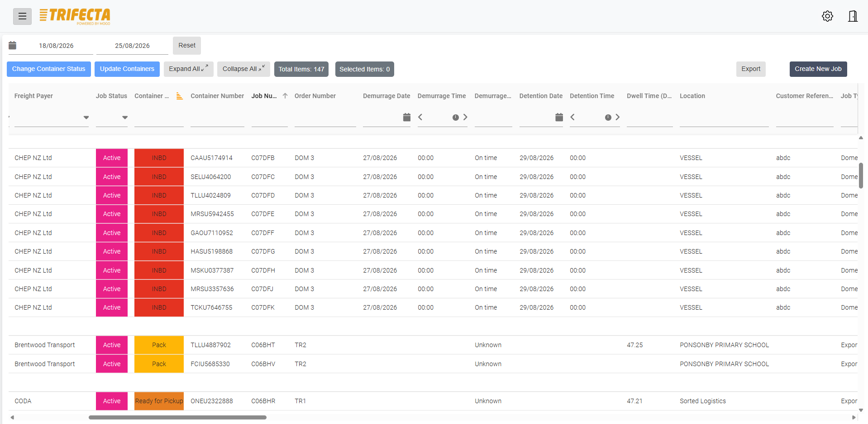Focus Customer Reference filter input
The width and height of the screenshot is (868, 424).
click(805, 118)
